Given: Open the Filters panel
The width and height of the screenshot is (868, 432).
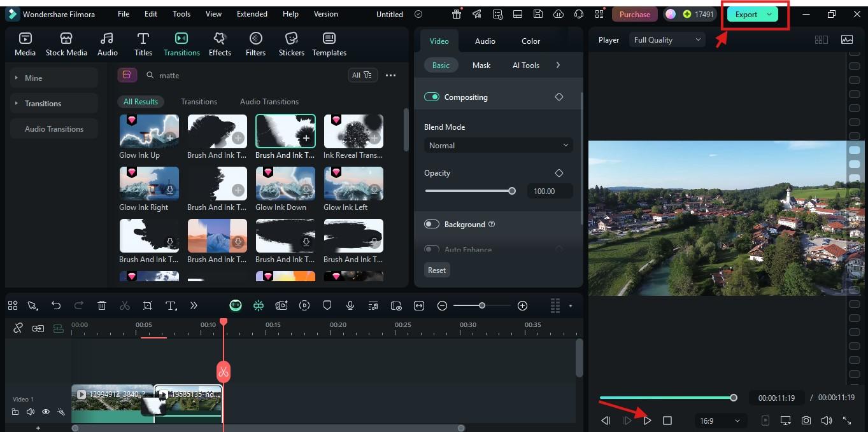Looking at the screenshot, I should [255, 45].
